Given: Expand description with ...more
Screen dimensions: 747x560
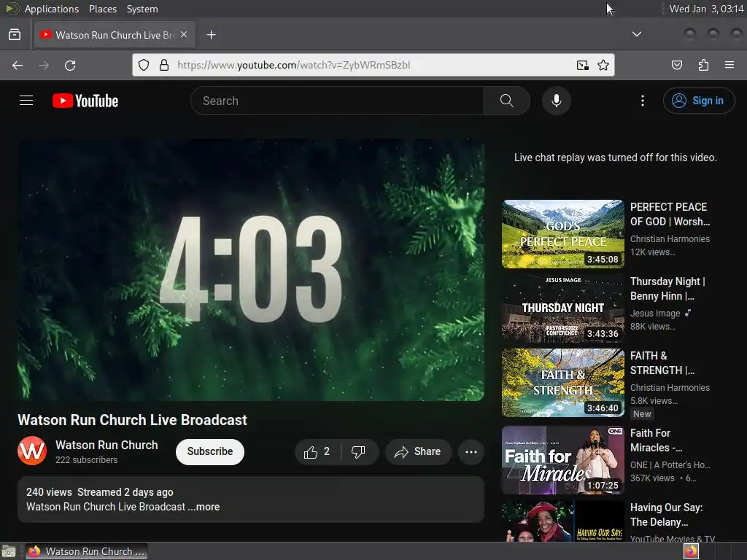Looking at the screenshot, I should click(204, 507).
